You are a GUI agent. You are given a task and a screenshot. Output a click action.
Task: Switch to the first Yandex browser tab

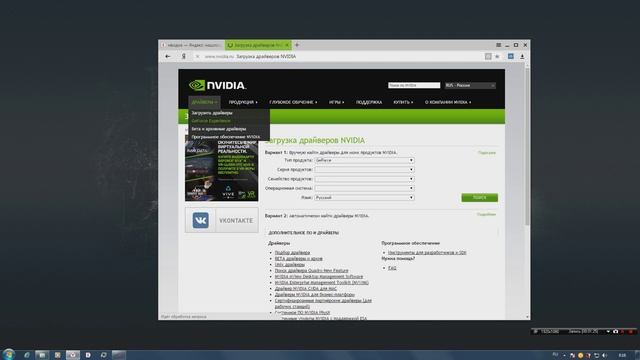[191, 45]
